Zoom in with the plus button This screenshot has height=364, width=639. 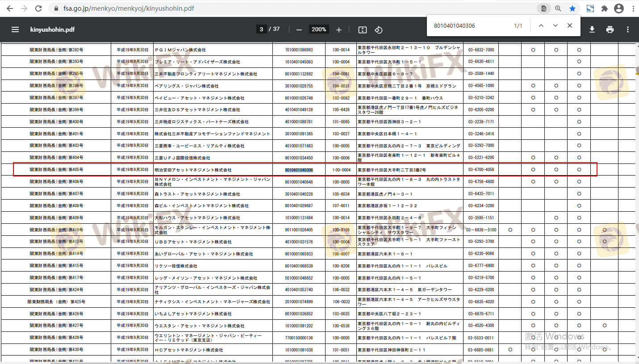tap(339, 29)
